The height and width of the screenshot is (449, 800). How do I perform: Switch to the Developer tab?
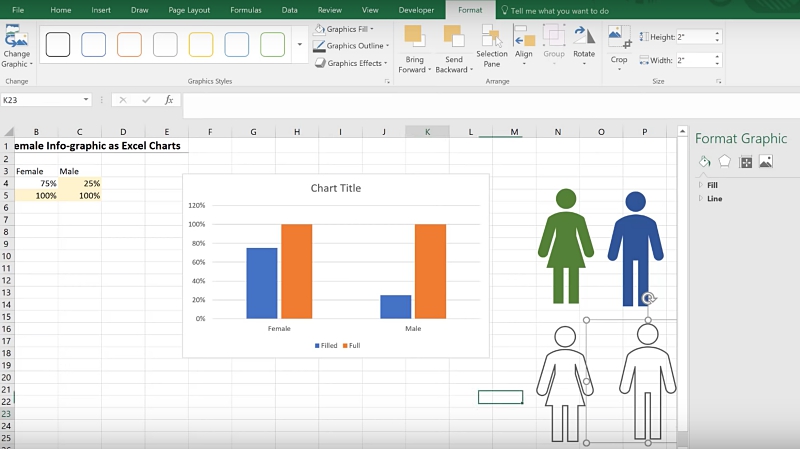tap(416, 10)
